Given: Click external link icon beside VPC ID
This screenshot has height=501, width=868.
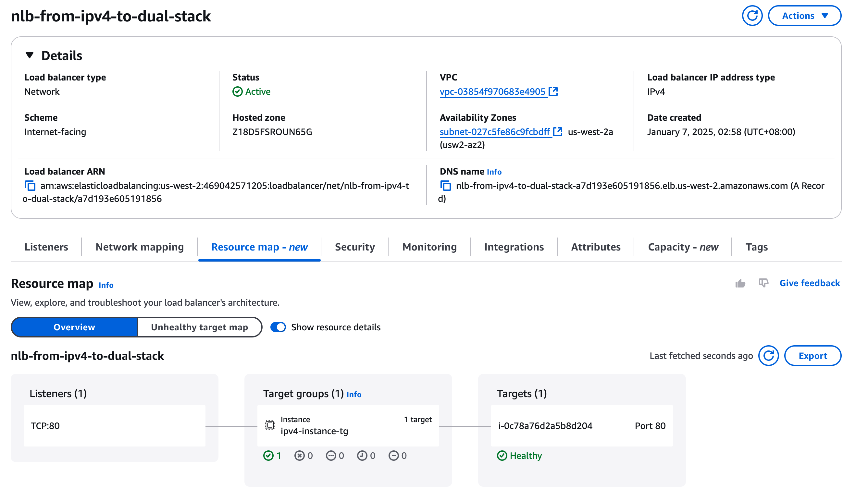Looking at the screenshot, I should (x=553, y=92).
